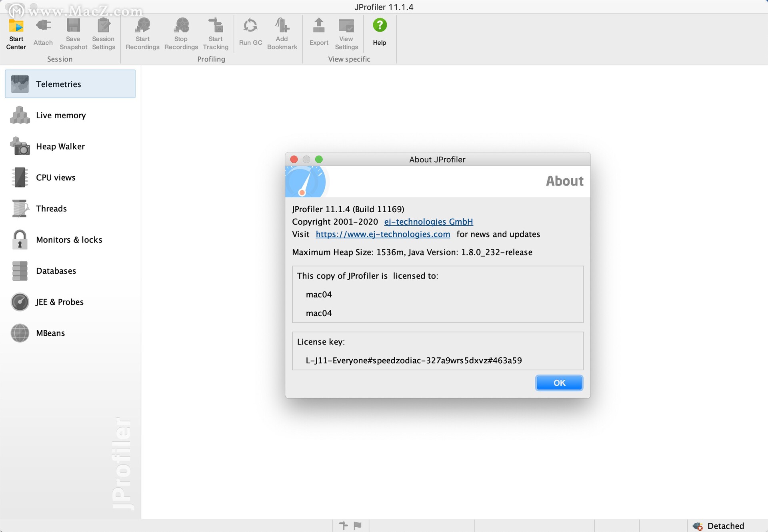Visit https://www.ej-technologies.com link
Viewport: 768px width, 532px height.
coord(383,234)
